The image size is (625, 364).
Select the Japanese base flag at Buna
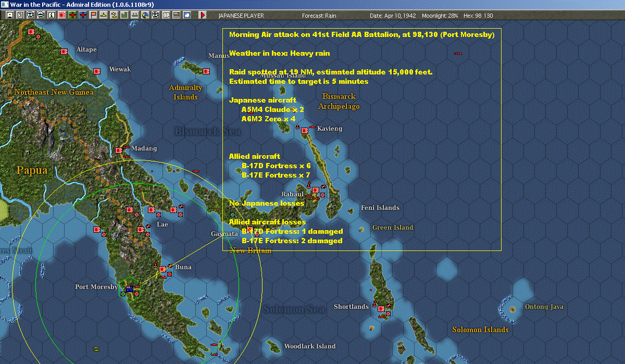[162, 270]
